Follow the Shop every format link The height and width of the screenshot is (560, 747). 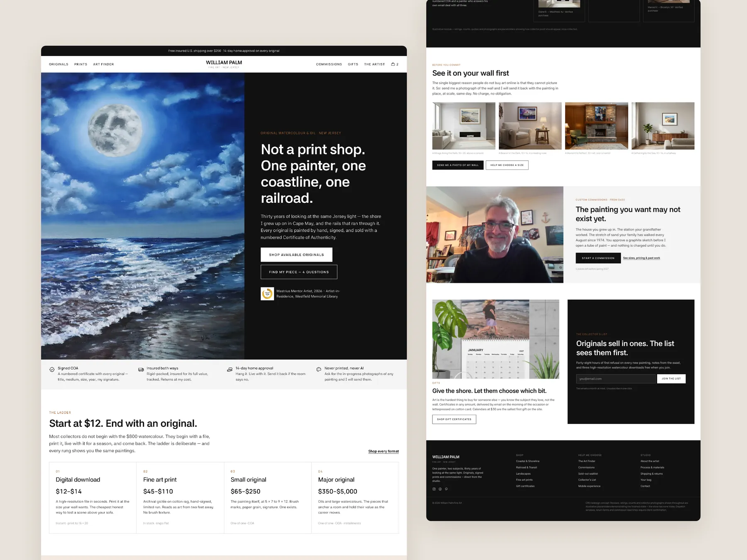click(383, 451)
